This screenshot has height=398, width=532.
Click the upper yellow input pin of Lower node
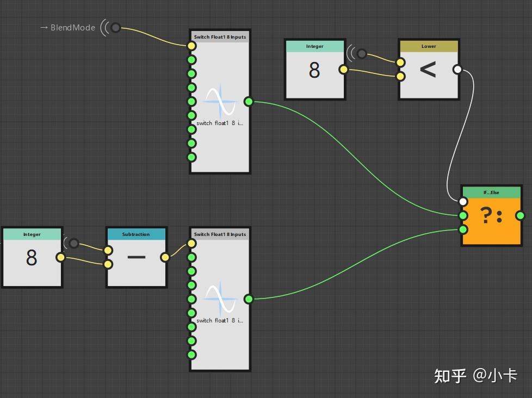coord(401,63)
